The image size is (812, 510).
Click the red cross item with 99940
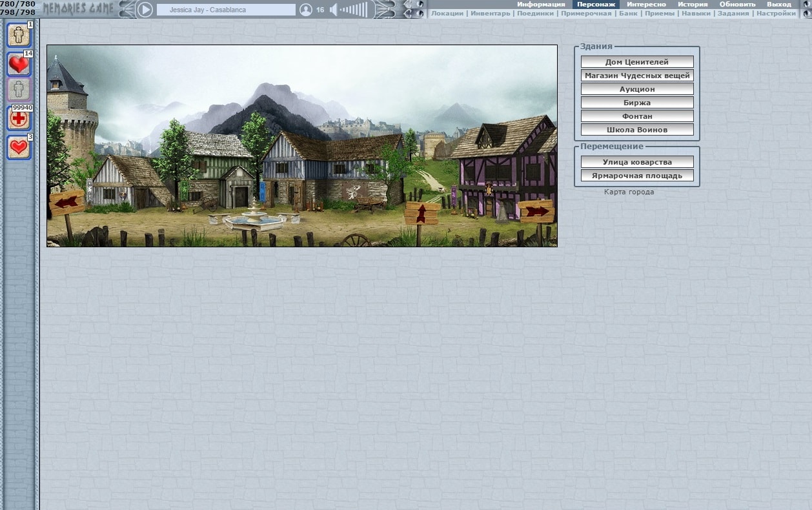(19, 118)
